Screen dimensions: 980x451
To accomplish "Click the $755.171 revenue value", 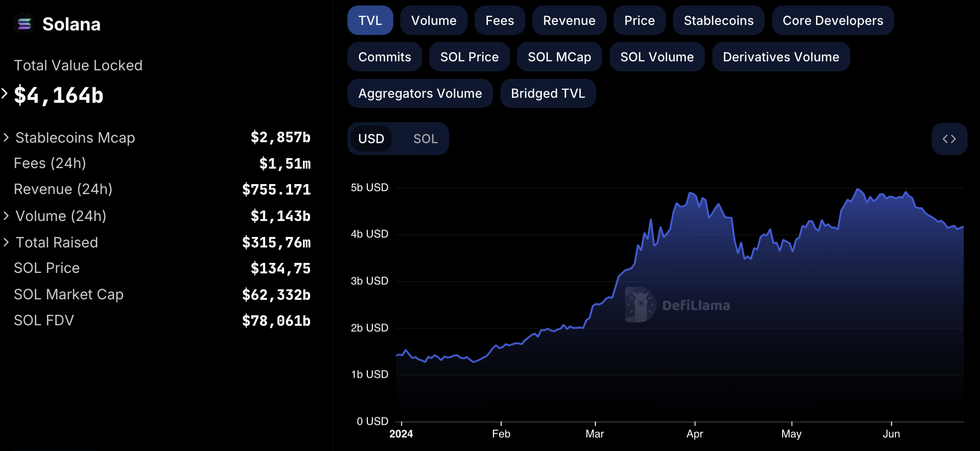I will 276,190.
